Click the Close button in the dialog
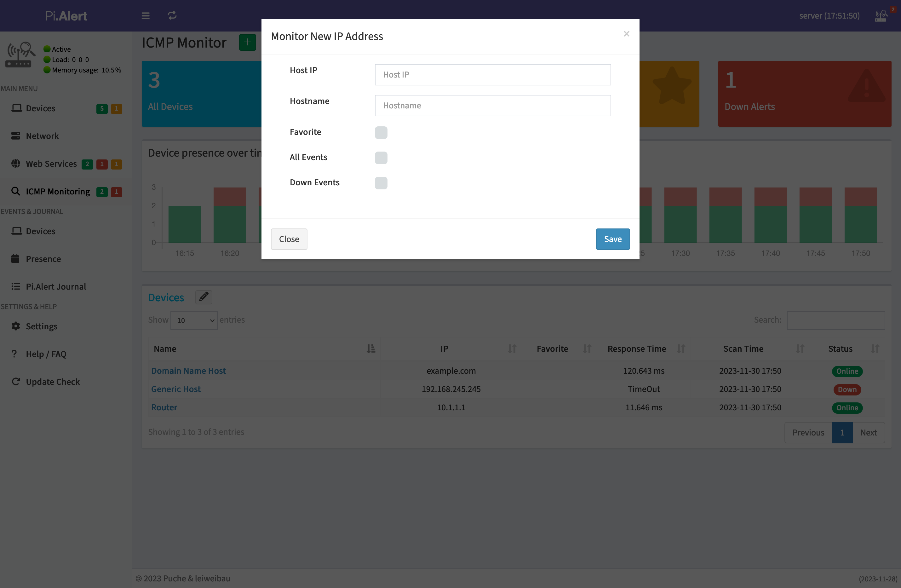 tap(289, 239)
